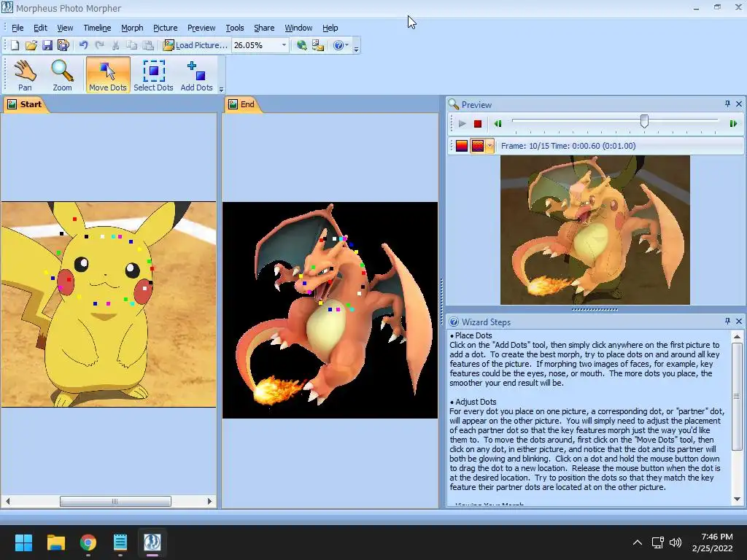Open the View menu
This screenshot has height=560, width=747.
(x=65, y=28)
